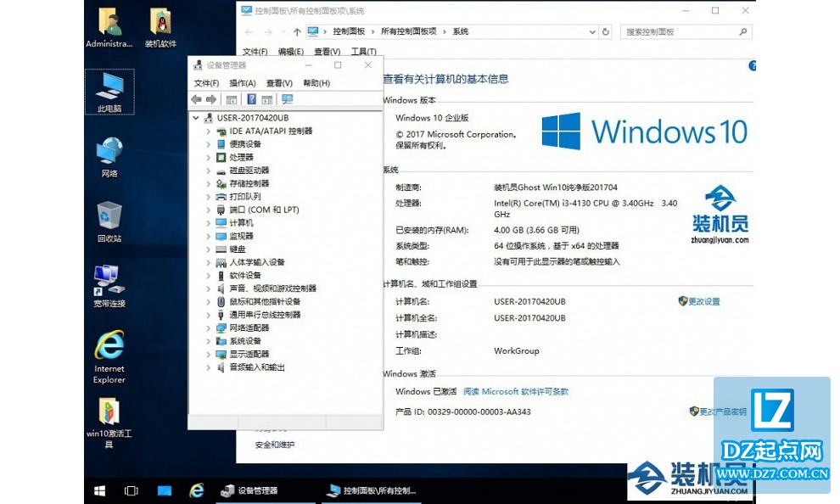The width and height of the screenshot is (840, 504).
Task: Switch to 控制面板 taskbar button
Action: 372,490
